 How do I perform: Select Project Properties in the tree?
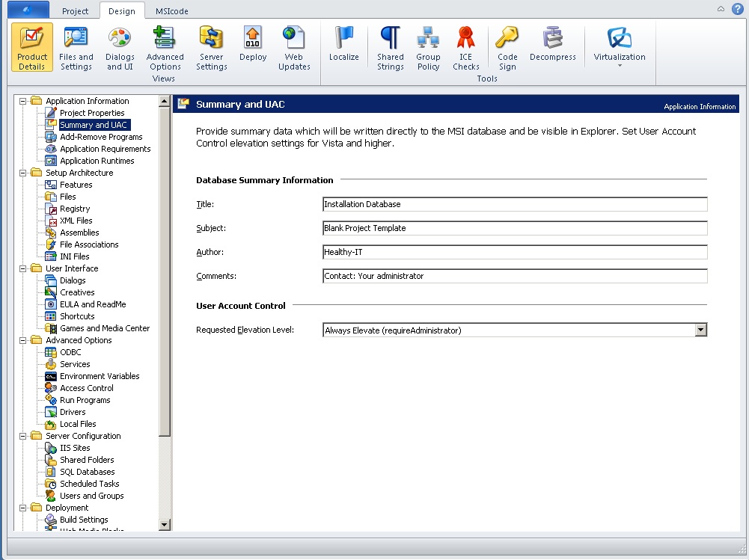point(92,113)
